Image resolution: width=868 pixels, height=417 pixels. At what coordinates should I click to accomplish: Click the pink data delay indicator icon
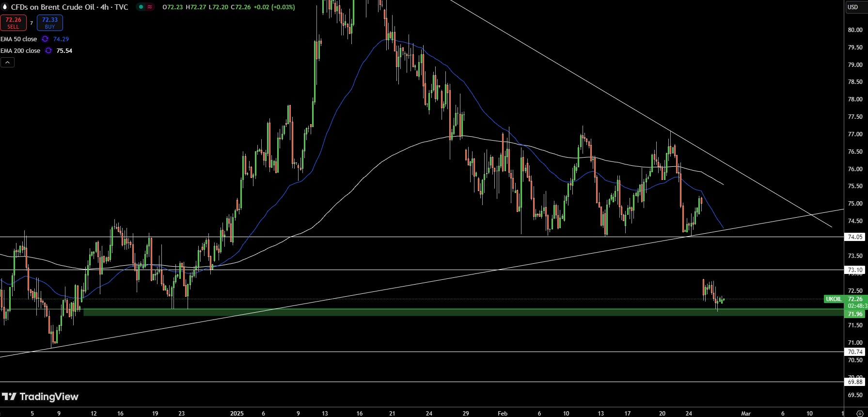coord(150,7)
